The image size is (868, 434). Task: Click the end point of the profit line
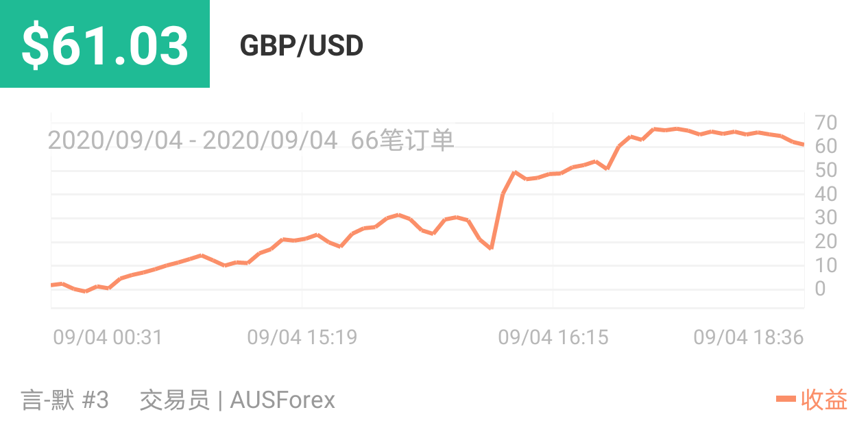click(803, 145)
